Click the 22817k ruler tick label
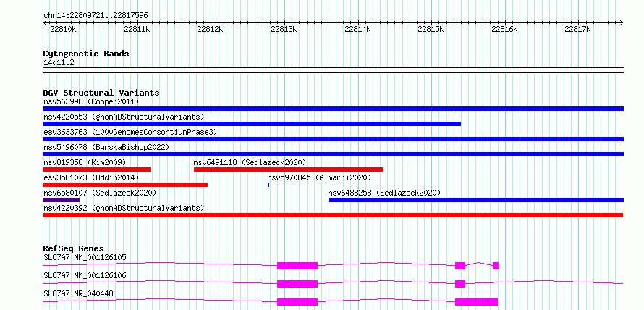Viewport: 644px width, 310px height. [x=578, y=29]
